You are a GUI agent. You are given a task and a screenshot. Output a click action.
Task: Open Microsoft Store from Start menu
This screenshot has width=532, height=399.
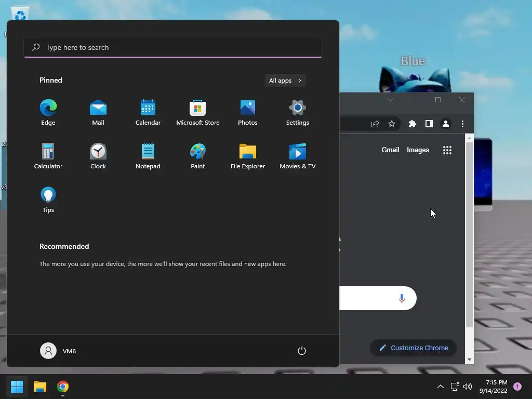point(198,113)
